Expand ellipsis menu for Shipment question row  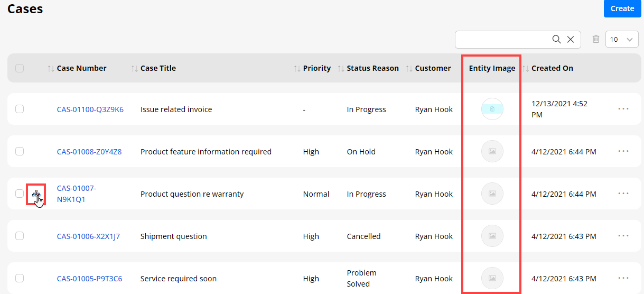pyautogui.click(x=623, y=236)
